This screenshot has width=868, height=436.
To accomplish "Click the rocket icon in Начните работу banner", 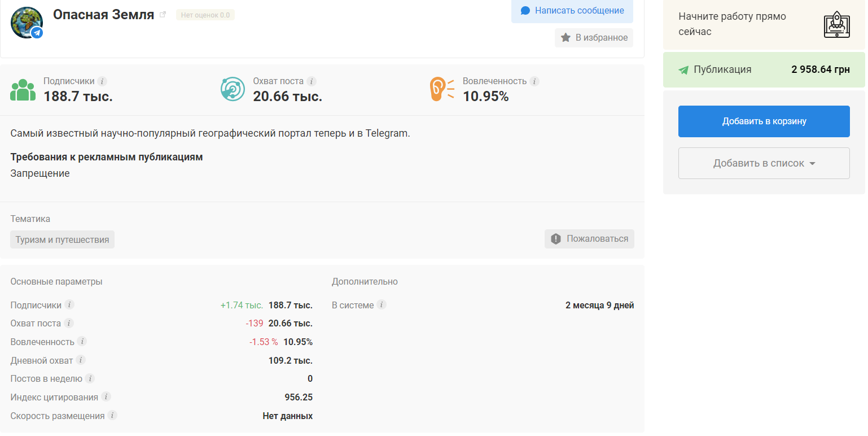I will [x=836, y=24].
